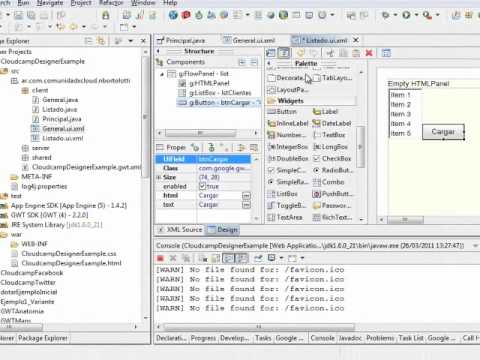Pick the LayoutPanel item in the Palette
Screen dimensions: 480x360
(x=288, y=90)
